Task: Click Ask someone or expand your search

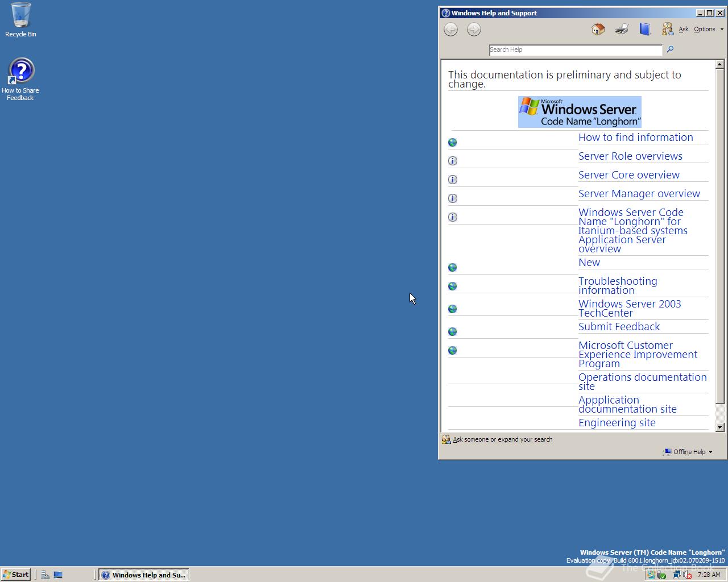Action: tap(498, 439)
